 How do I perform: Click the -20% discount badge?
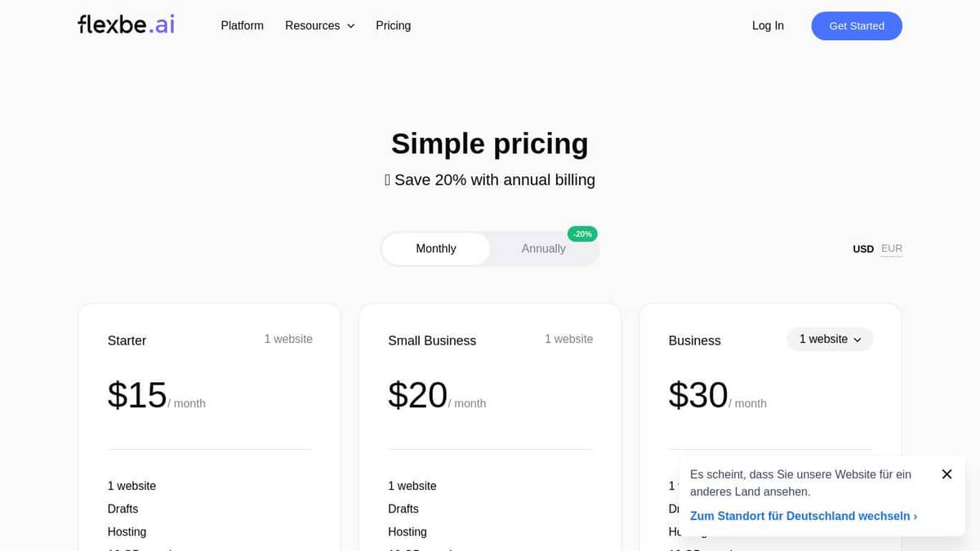[x=581, y=233]
